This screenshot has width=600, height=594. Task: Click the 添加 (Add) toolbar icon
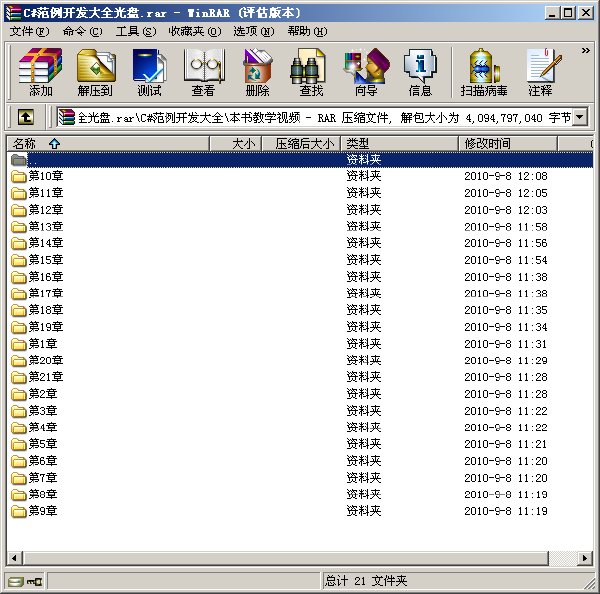(40, 72)
